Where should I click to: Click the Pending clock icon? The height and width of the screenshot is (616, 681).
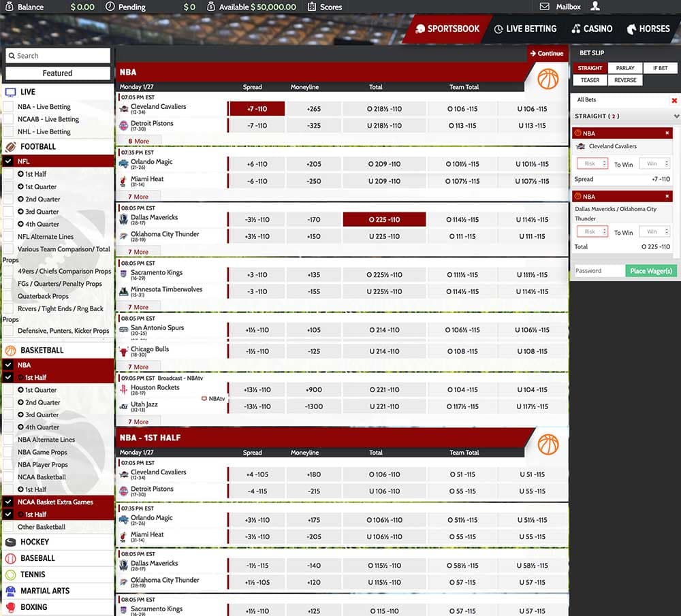click(x=110, y=7)
